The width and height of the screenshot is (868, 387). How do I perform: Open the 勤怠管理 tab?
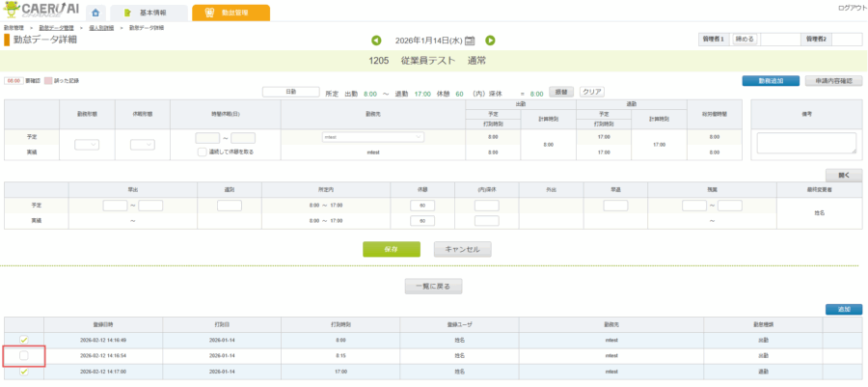click(x=231, y=13)
